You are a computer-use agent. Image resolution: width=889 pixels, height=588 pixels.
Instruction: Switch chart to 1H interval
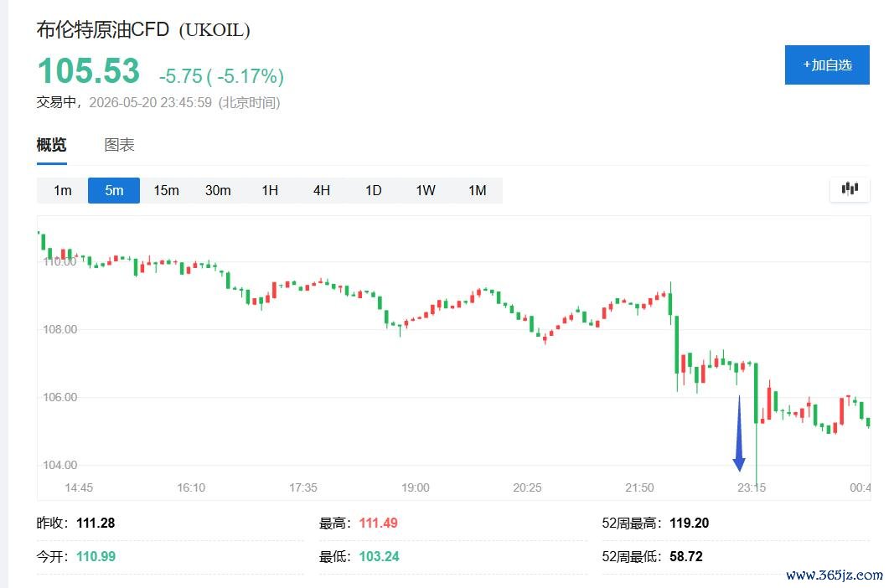pos(270,190)
